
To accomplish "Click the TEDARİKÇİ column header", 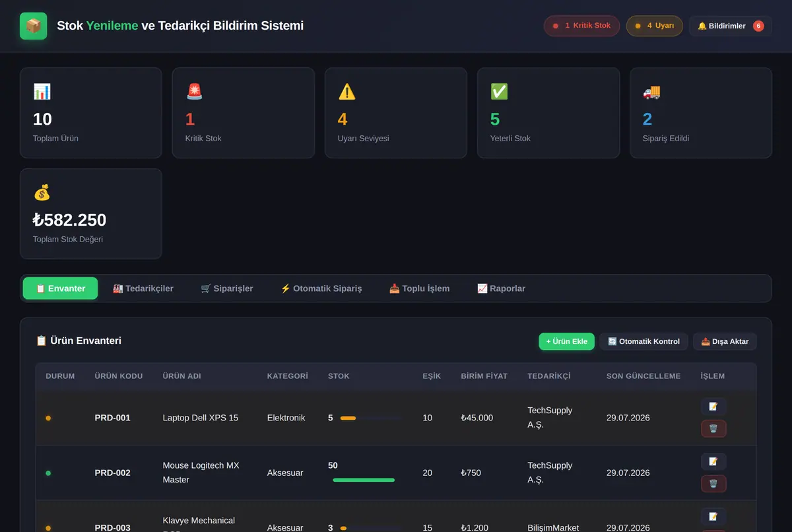I will 549,376.
